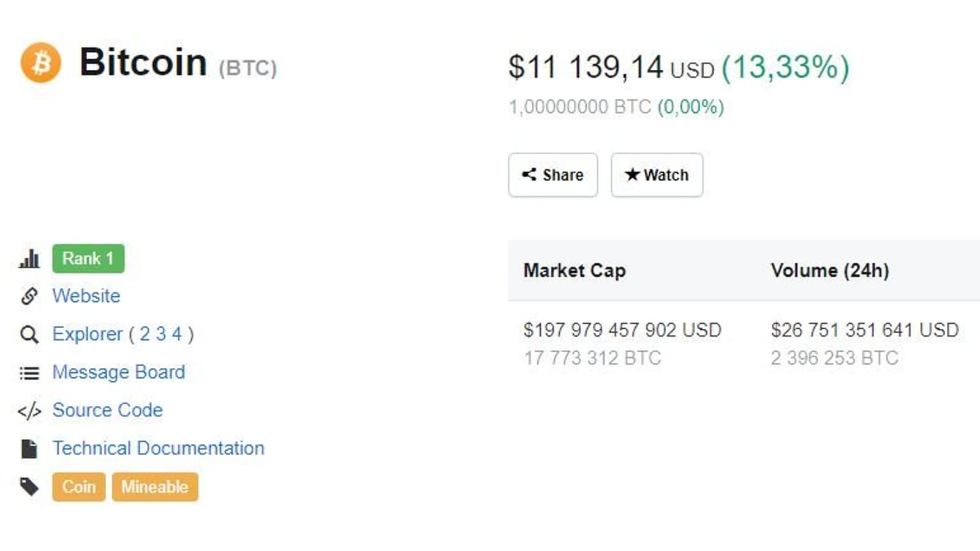The image size is (980, 551).
Task: Click the tag icon beside Coin
Action: (x=29, y=487)
